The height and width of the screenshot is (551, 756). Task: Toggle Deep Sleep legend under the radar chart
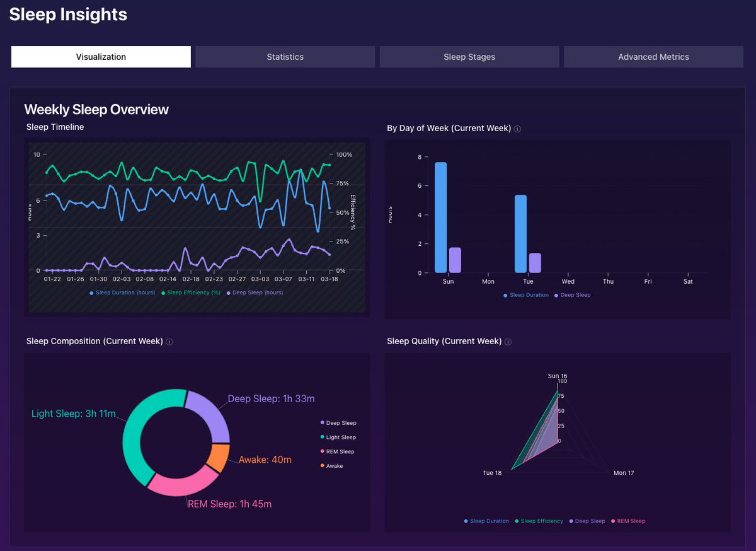587,521
